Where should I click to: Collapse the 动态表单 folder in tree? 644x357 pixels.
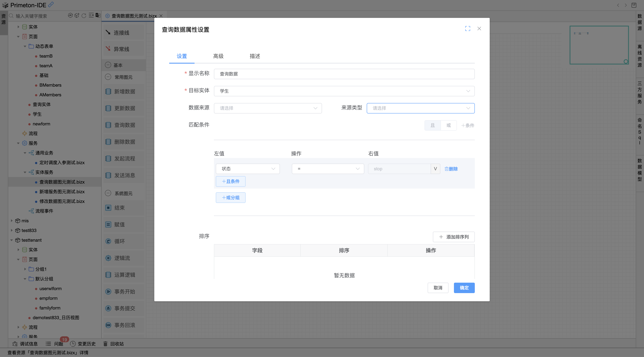pos(25,46)
